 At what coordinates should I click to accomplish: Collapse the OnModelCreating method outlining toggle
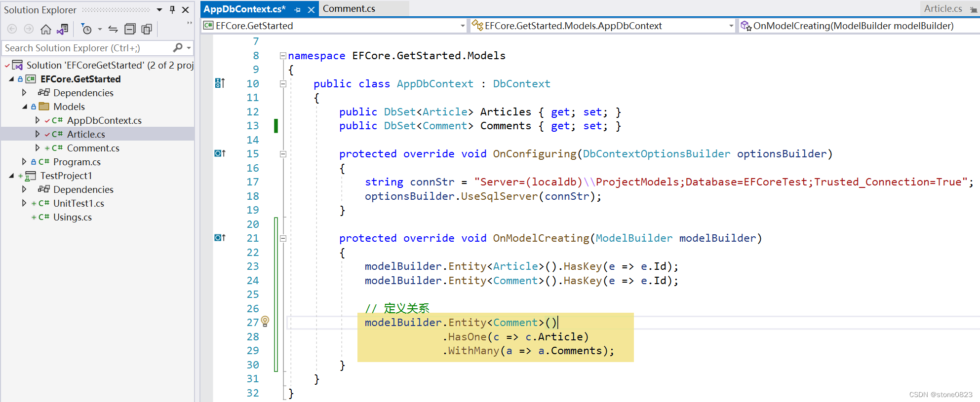point(283,238)
